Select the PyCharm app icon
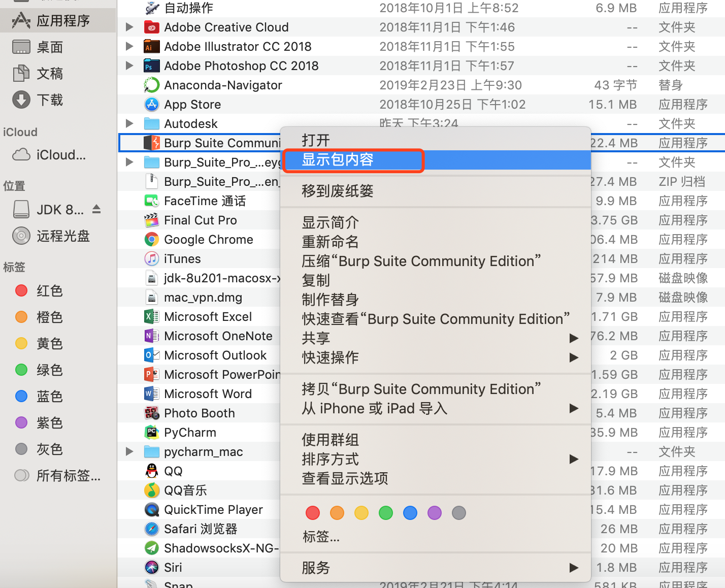Screen dimensions: 725x588 [151, 432]
